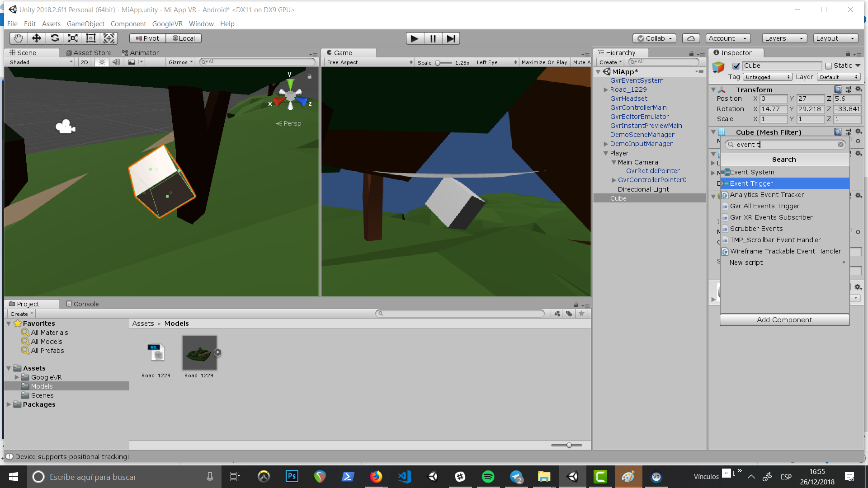
Task: Open Photoshop from taskbar
Action: pos(292,477)
